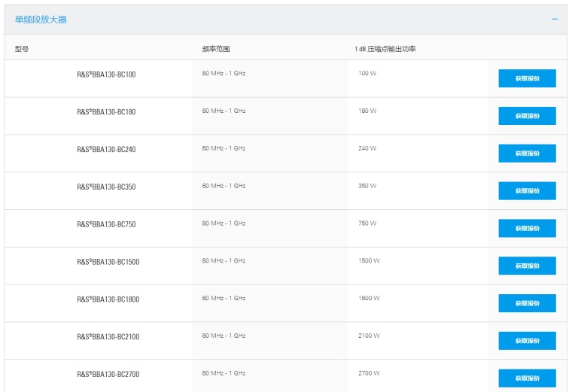The width and height of the screenshot is (572, 392).
Task: Click the R&S BBA130-BC1800 product name
Action: (108, 299)
